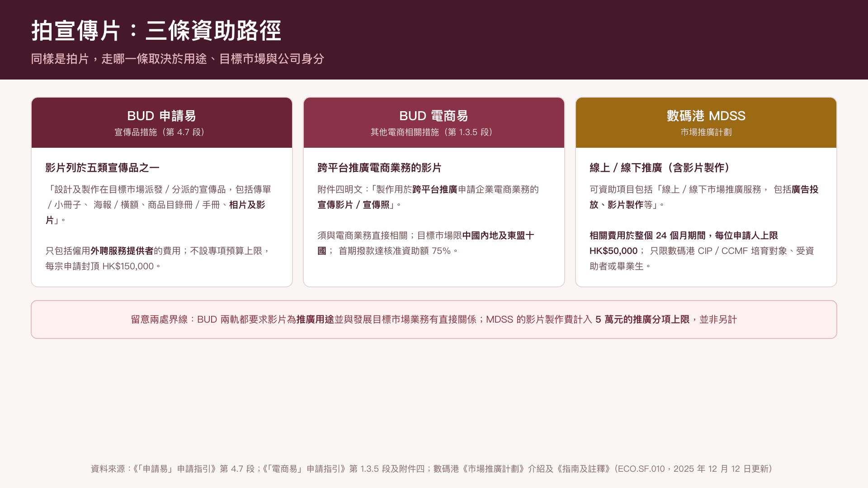This screenshot has width=868, height=488.
Task: Click the BUD 電商易 card header
Action: 434,122
